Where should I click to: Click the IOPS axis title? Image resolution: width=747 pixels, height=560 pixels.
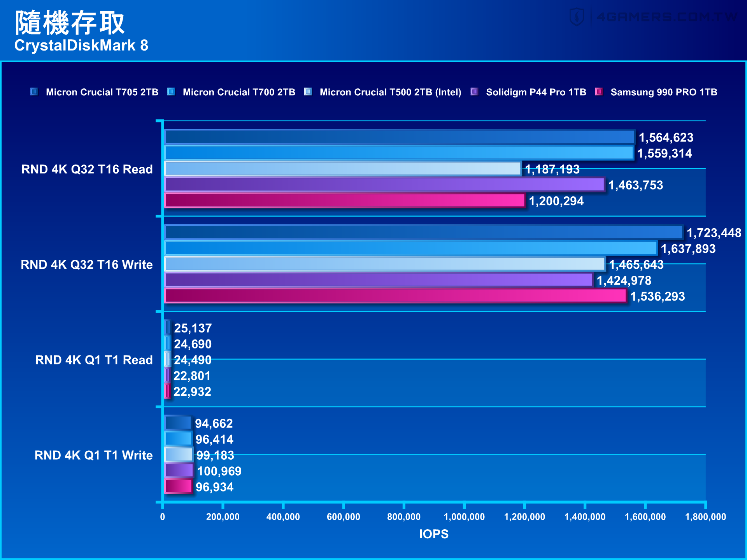click(x=434, y=534)
